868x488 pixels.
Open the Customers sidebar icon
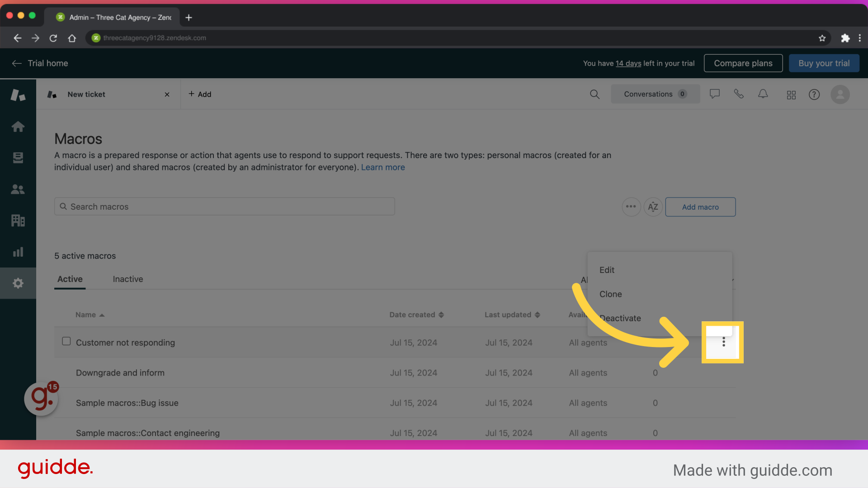(18, 189)
